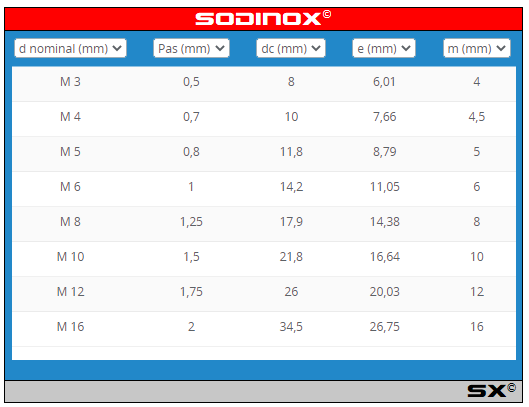Click the 6,01 value in e column
This screenshot has height=407, width=529.
click(x=384, y=82)
